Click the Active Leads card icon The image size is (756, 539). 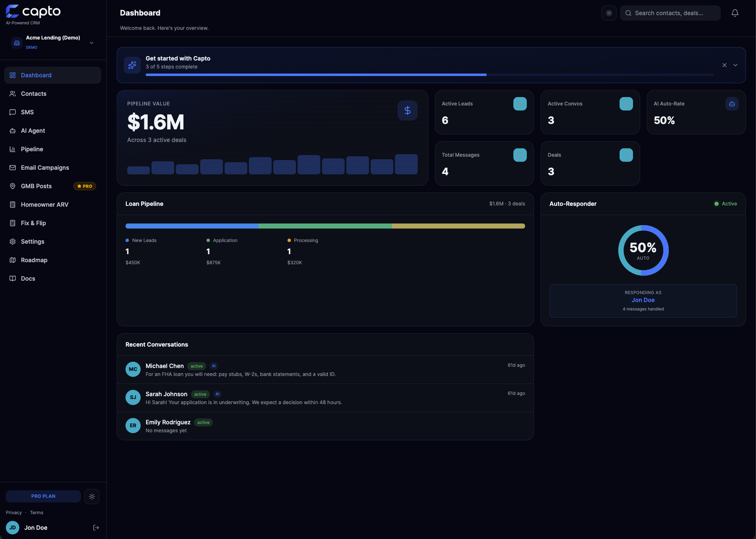tap(520, 104)
